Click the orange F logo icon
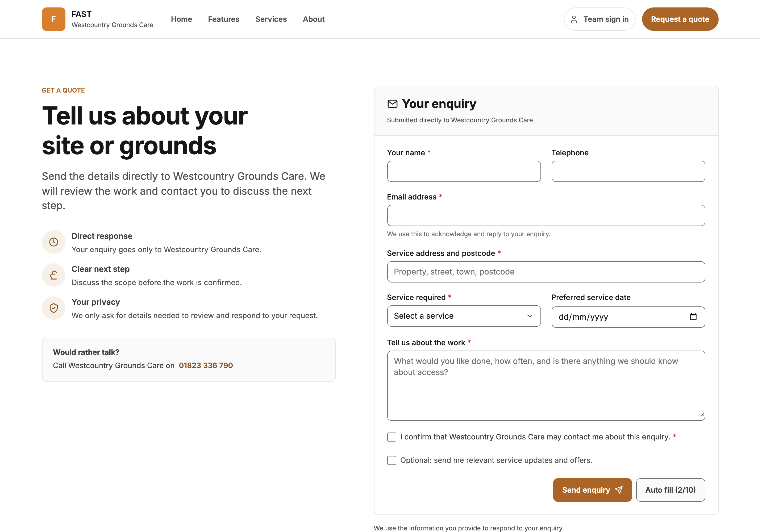The width and height of the screenshot is (766, 532). click(53, 19)
